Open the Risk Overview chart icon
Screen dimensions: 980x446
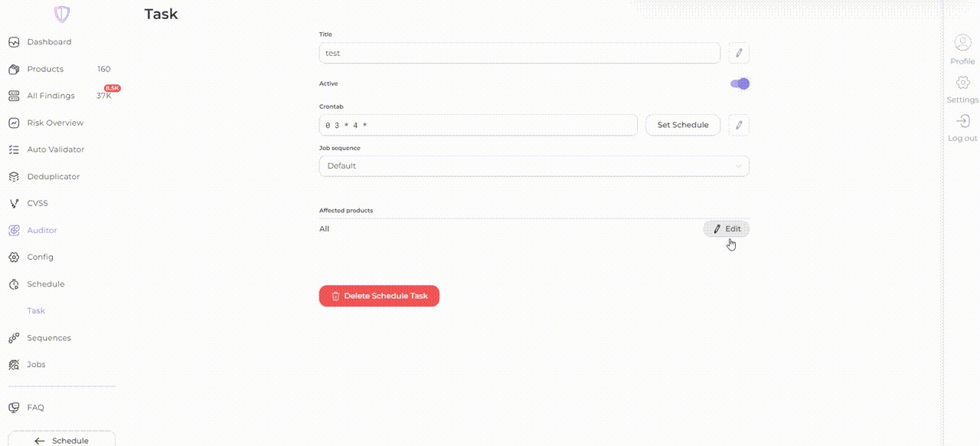(x=14, y=123)
